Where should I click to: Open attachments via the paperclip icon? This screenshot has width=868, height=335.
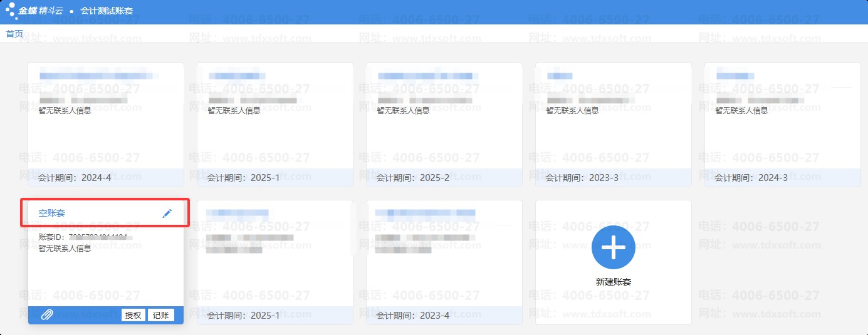tap(47, 315)
